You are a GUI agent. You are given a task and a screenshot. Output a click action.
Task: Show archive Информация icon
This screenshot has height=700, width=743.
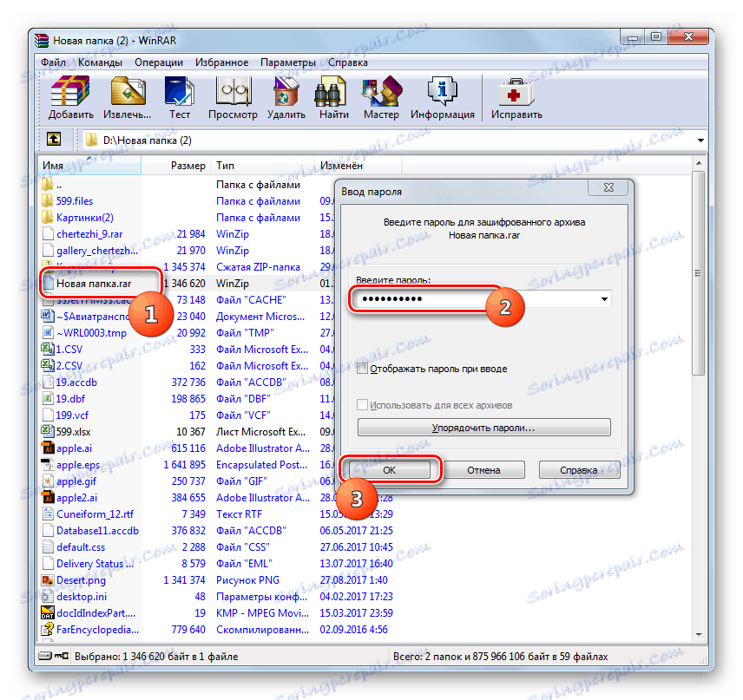(442, 91)
